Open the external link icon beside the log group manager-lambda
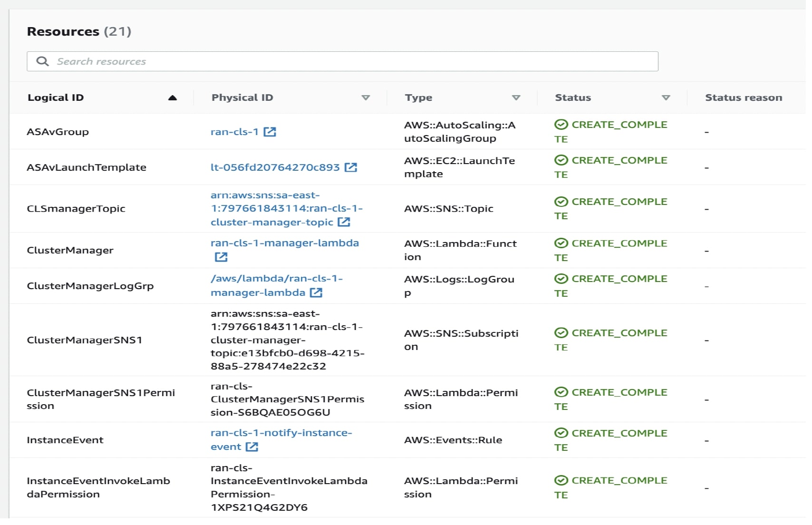This screenshot has width=812, height=525. tap(316, 292)
